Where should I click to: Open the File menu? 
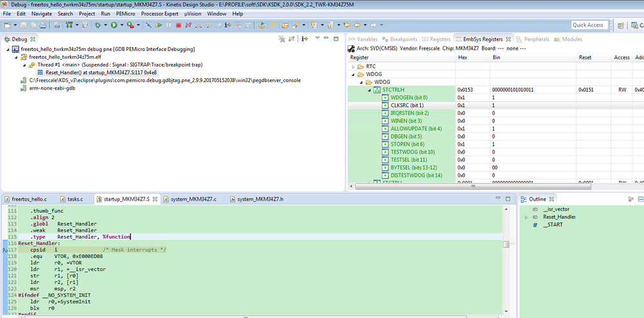click(6, 14)
